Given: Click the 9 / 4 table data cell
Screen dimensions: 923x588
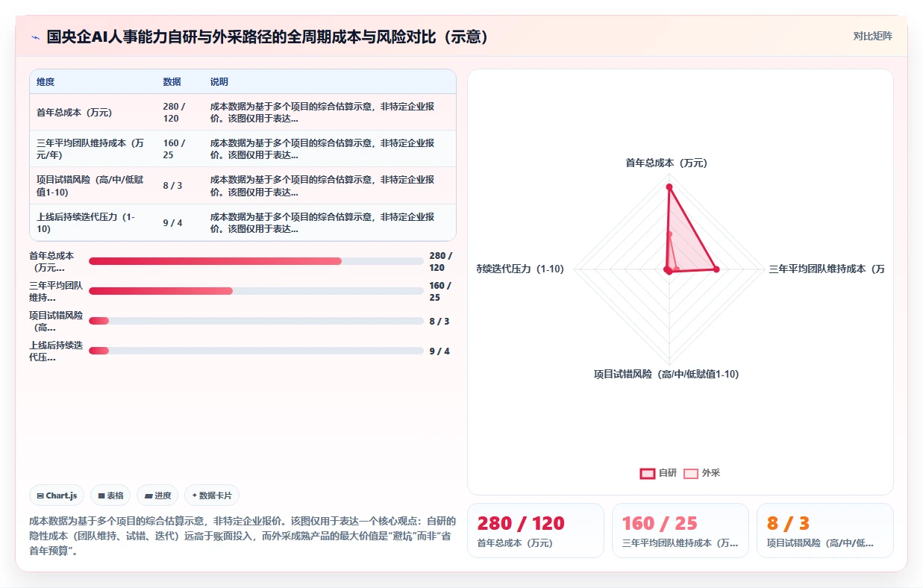Looking at the screenshot, I should pyautogui.click(x=180, y=222).
